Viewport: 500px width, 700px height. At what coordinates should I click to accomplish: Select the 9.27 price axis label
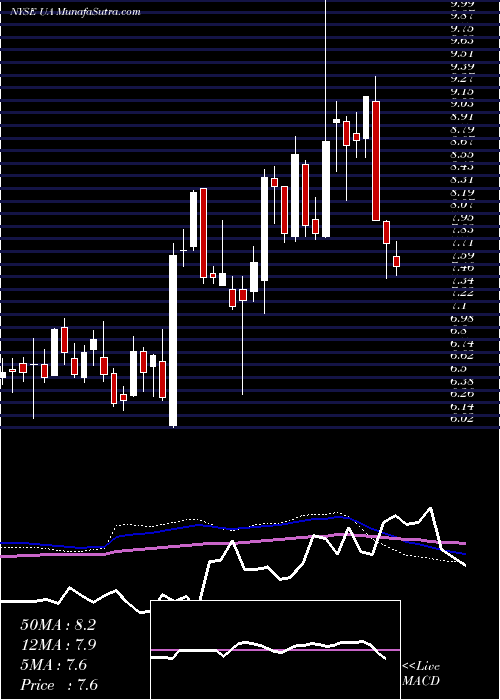pos(462,79)
